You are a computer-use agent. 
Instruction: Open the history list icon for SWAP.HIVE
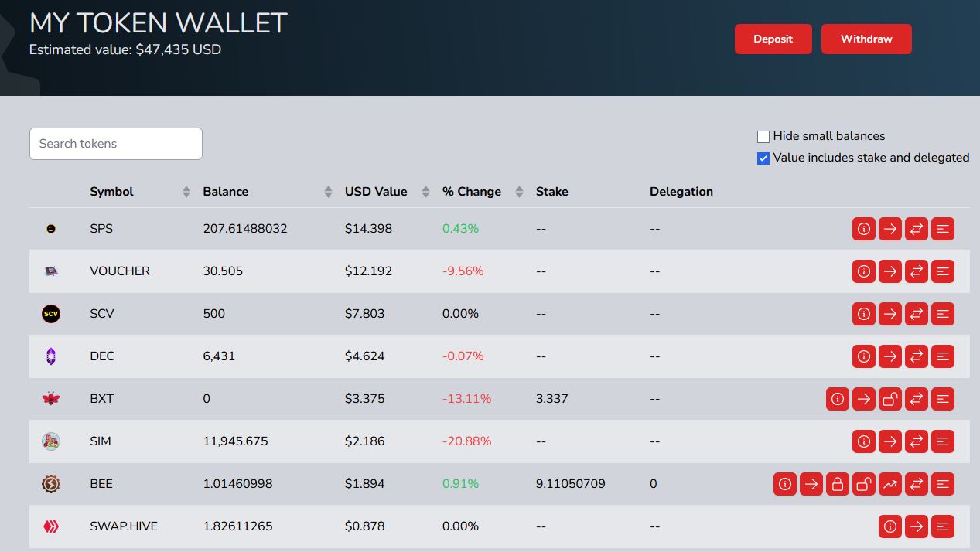943,526
